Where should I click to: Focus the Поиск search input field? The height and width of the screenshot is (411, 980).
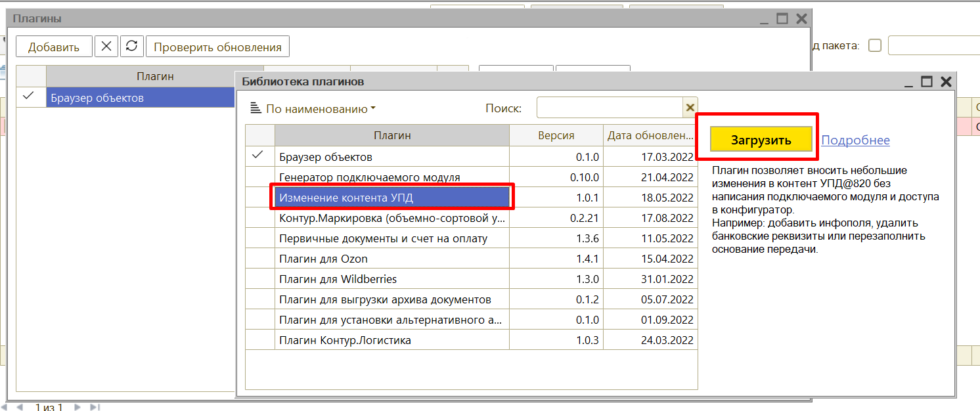609,108
